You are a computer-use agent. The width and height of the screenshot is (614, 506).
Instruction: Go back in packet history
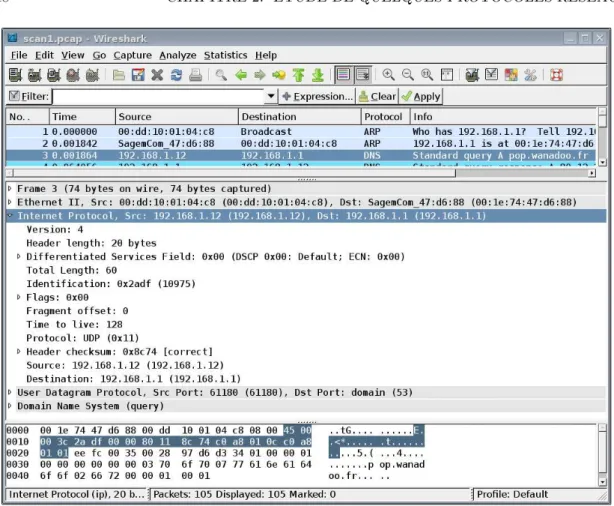(241, 75)
